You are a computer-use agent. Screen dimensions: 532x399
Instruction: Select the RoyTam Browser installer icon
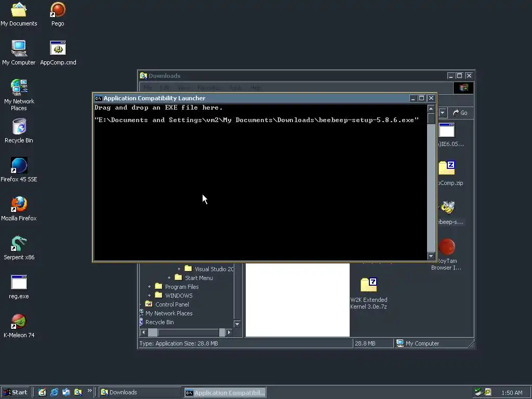pyautogui.click(x=447, y=246)
